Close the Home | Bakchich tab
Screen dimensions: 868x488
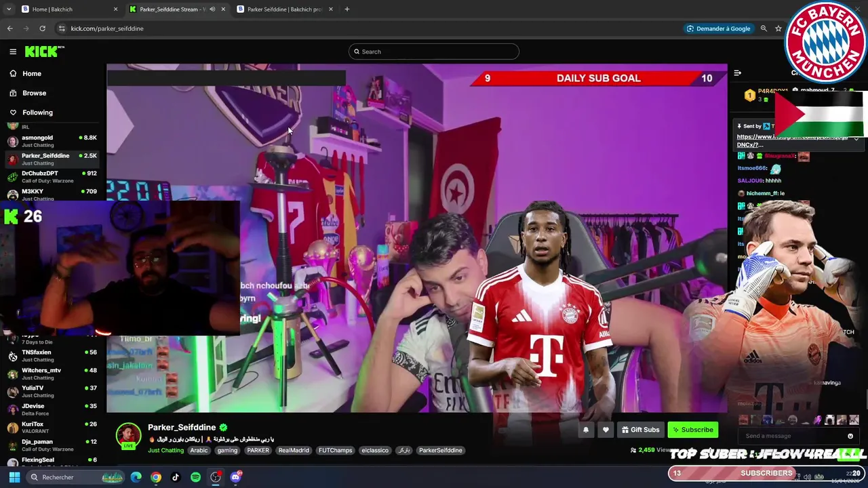115,9
